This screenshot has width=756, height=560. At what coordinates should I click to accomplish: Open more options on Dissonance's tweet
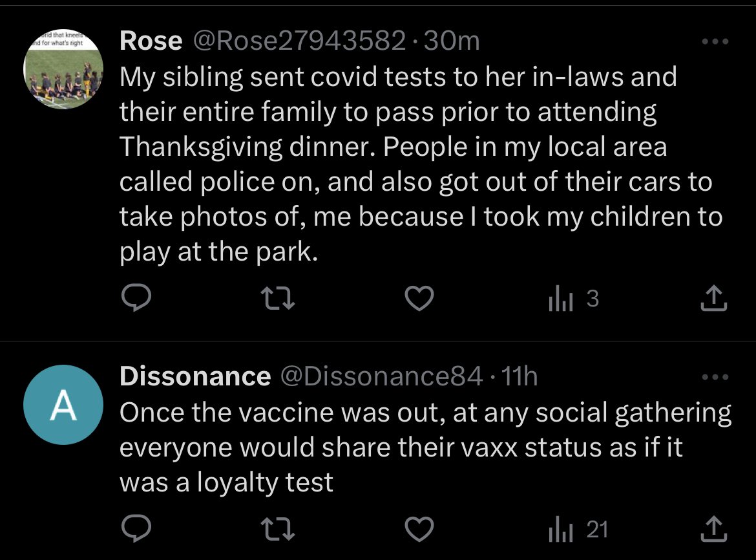715,376
